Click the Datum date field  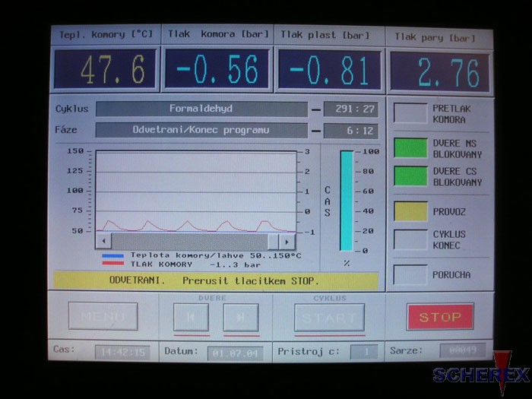[x=236, y=353]
